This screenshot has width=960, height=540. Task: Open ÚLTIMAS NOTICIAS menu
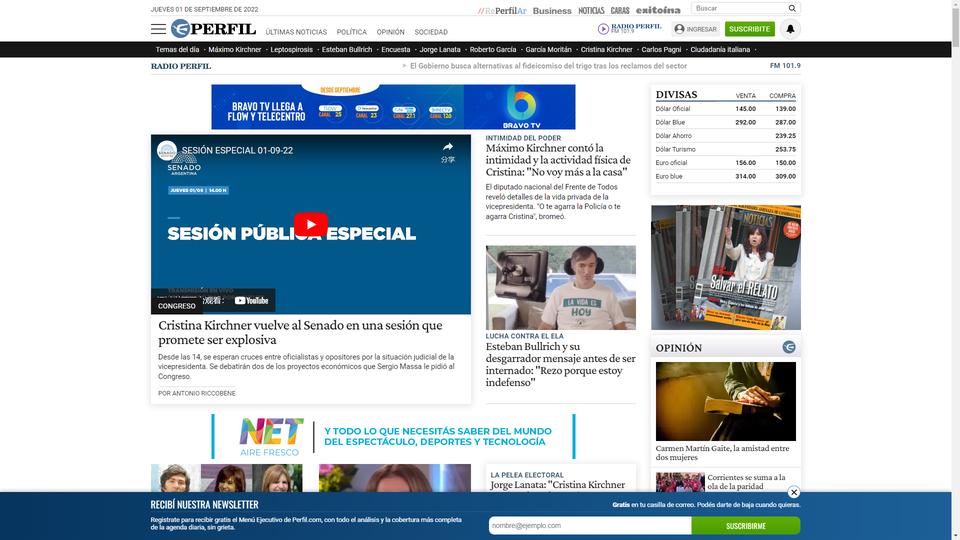pyautogui.click(x=296, y=32)
